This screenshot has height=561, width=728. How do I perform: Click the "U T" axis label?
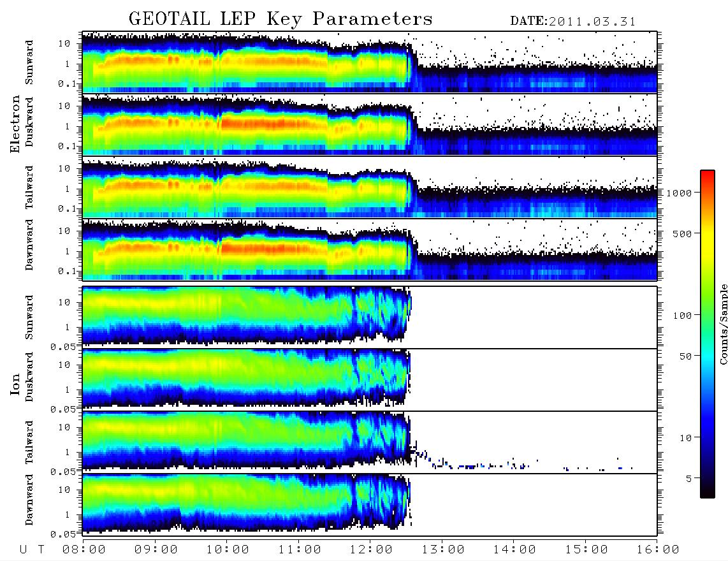coord(33,550)
